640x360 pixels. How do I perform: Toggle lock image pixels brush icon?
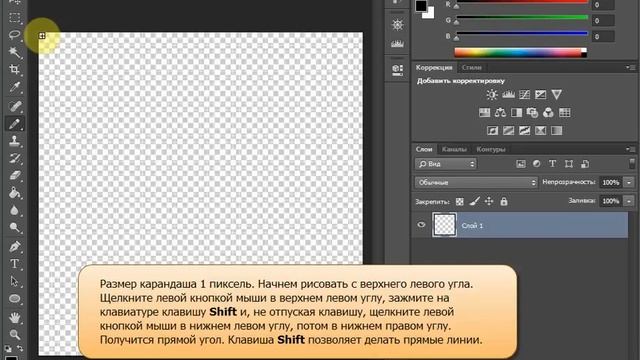pos(474,201)
